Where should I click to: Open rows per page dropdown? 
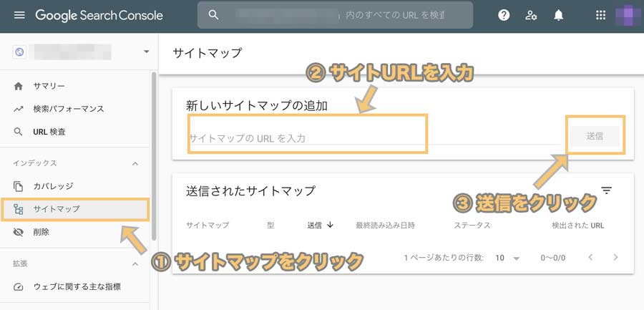(507, 258)
